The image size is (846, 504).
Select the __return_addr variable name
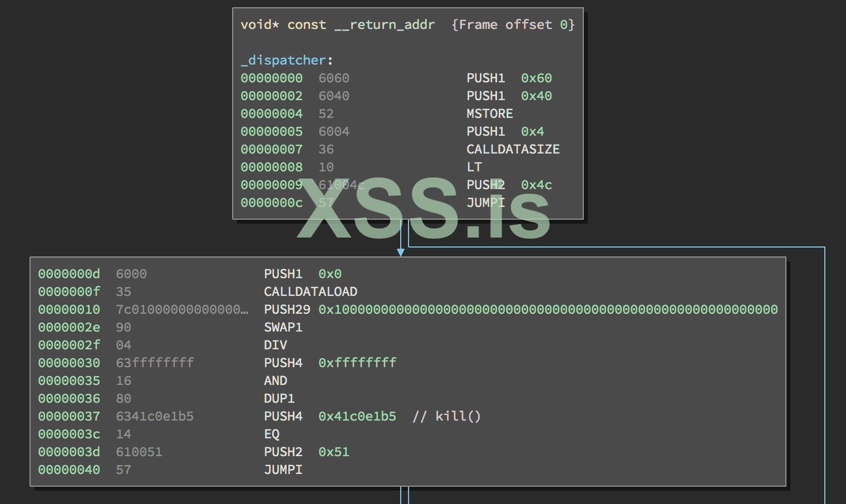(385, 25)
